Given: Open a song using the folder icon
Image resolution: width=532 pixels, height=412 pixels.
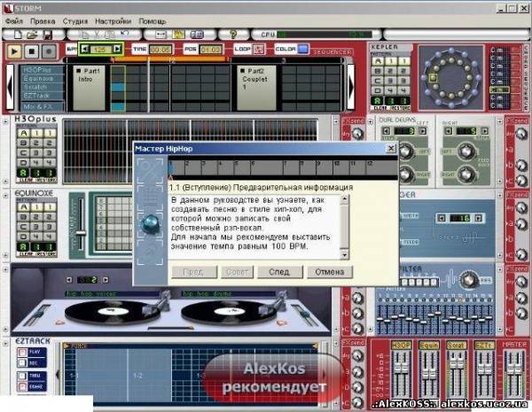Looking at the screenshot, I should 32,35.
